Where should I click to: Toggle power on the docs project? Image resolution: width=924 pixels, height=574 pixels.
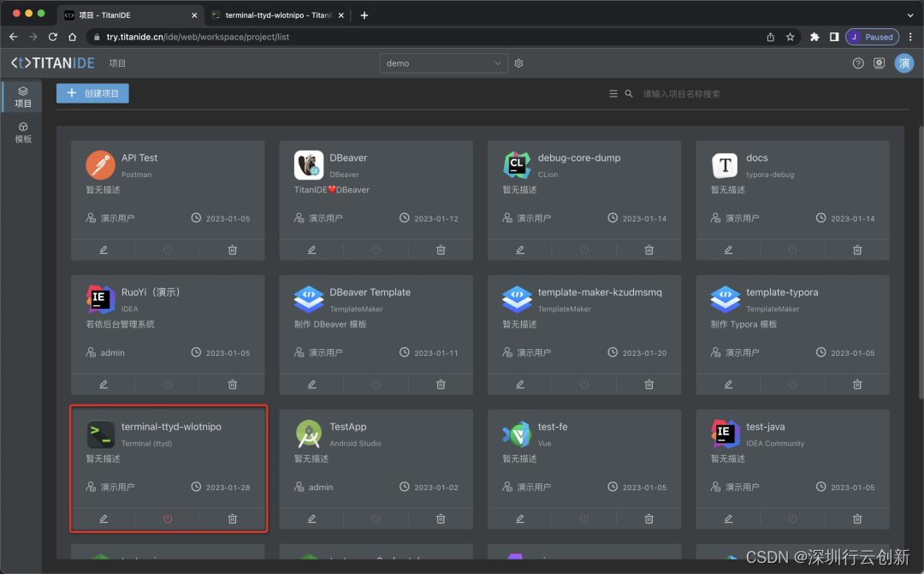tap(792, 250)
